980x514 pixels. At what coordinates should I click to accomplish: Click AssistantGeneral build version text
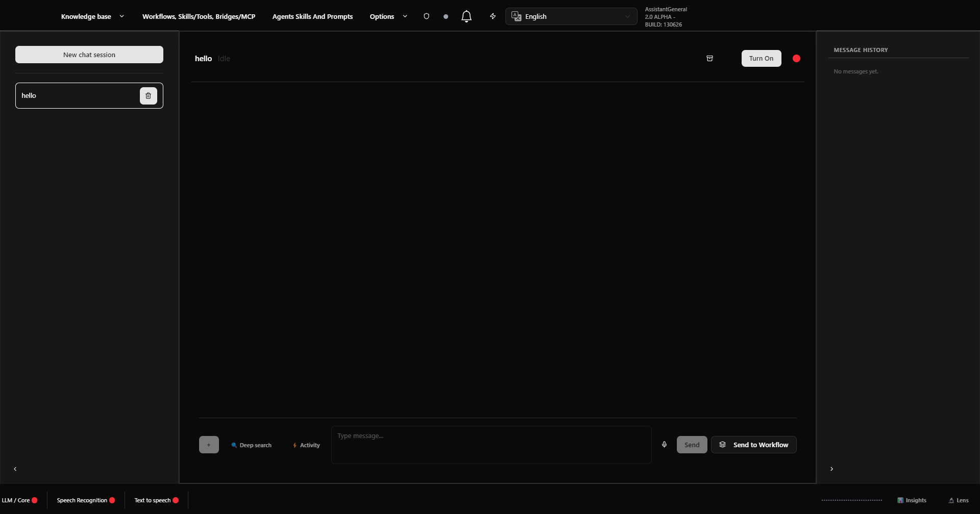tap(666, 17)
